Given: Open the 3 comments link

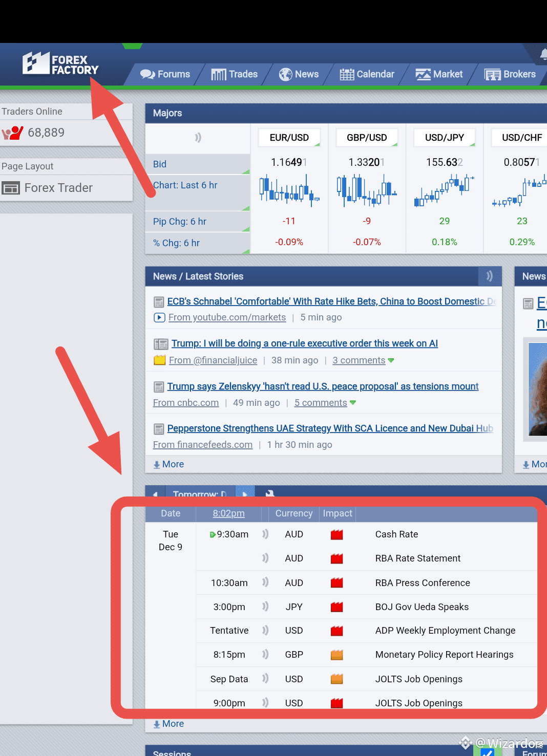Looking at the screenshot, I should (359, 360).
